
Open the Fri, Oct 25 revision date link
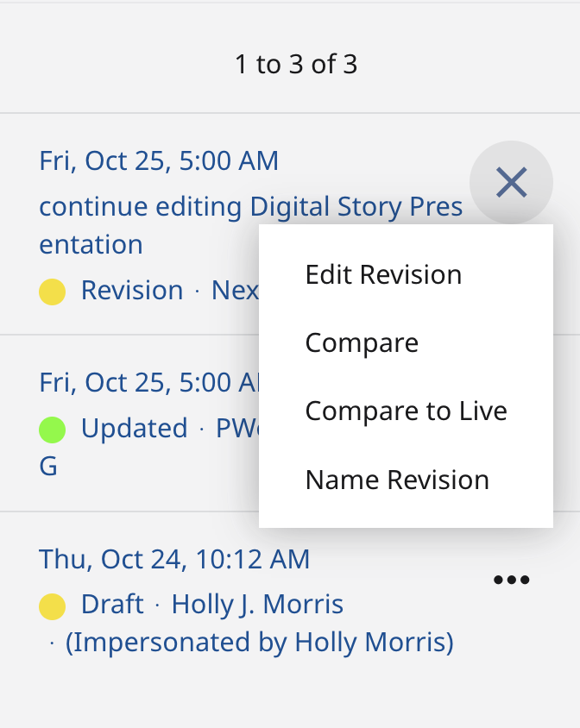point(159,160)
